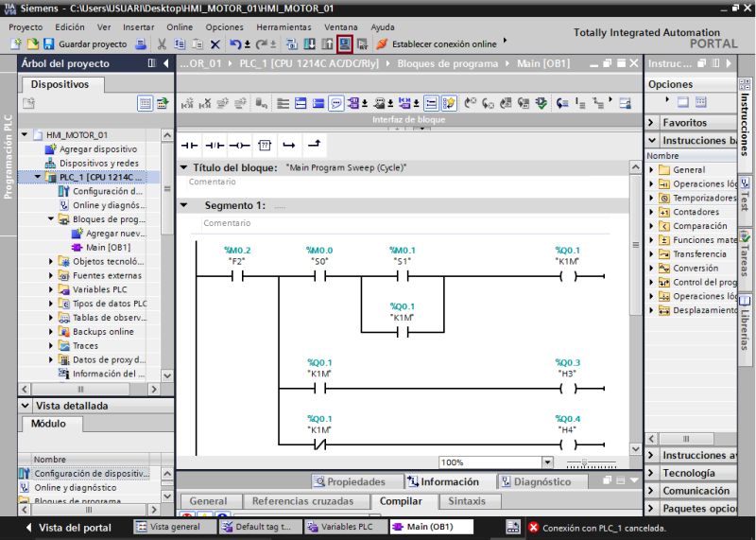This screenshot has height=540, width=756.
Task: Collapse the Árbol del proyecto panel arrow
Action: [x=166, y=63]
